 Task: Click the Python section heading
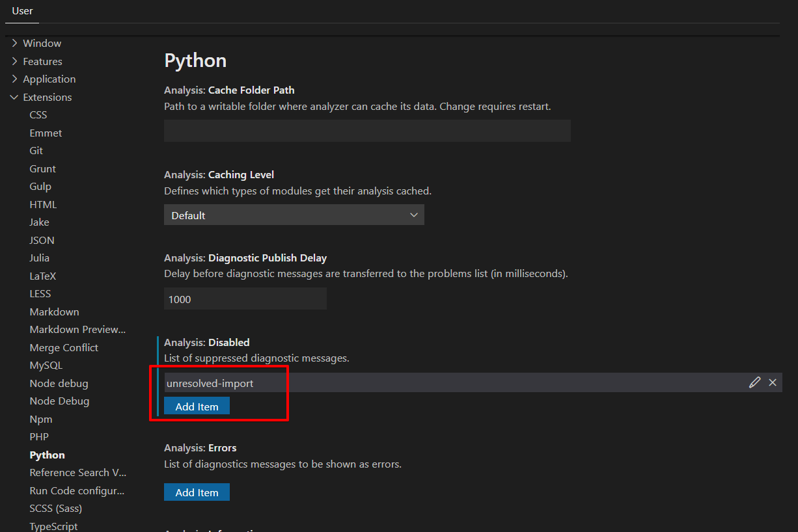(x=195, y=60)
